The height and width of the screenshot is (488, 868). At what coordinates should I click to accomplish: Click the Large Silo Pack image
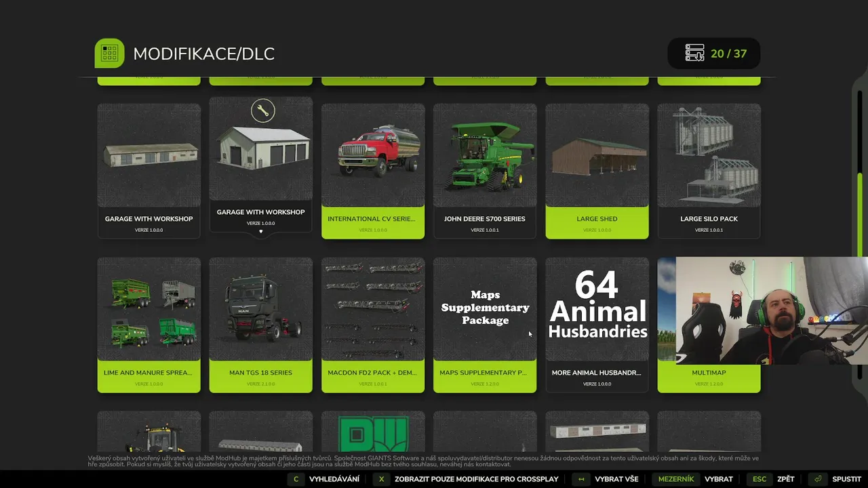click(x=709, y=155)
